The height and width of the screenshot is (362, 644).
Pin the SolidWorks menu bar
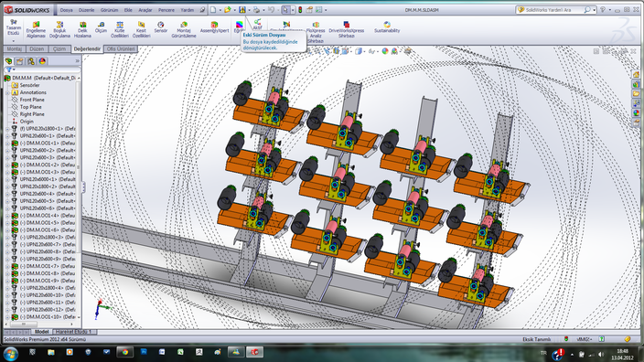click(x=202, y=10)
